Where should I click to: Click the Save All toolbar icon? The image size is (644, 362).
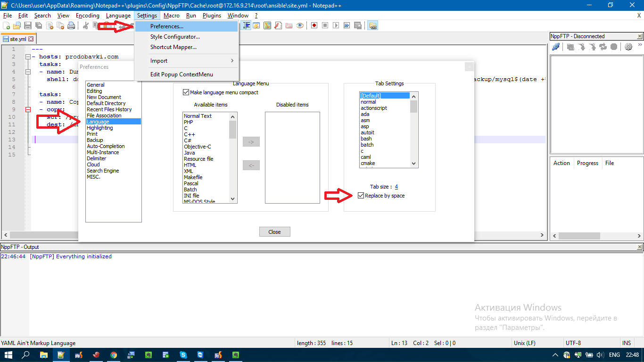coord(39,25)
